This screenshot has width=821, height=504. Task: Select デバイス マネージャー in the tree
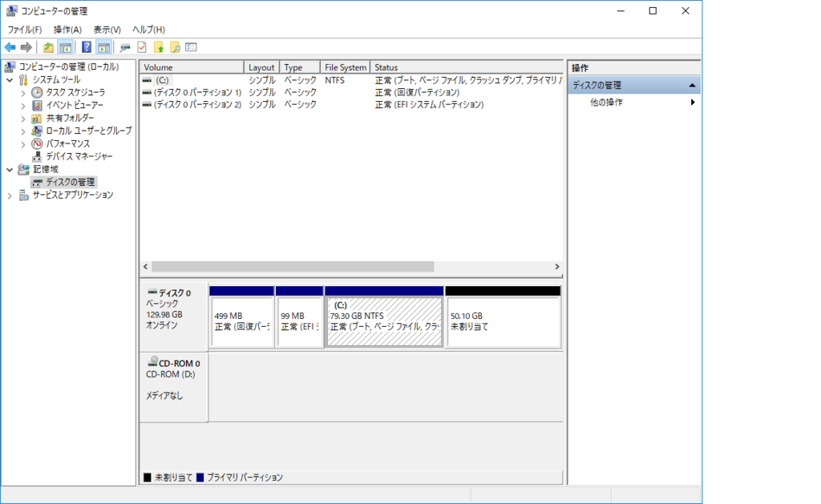pos(79,156)
